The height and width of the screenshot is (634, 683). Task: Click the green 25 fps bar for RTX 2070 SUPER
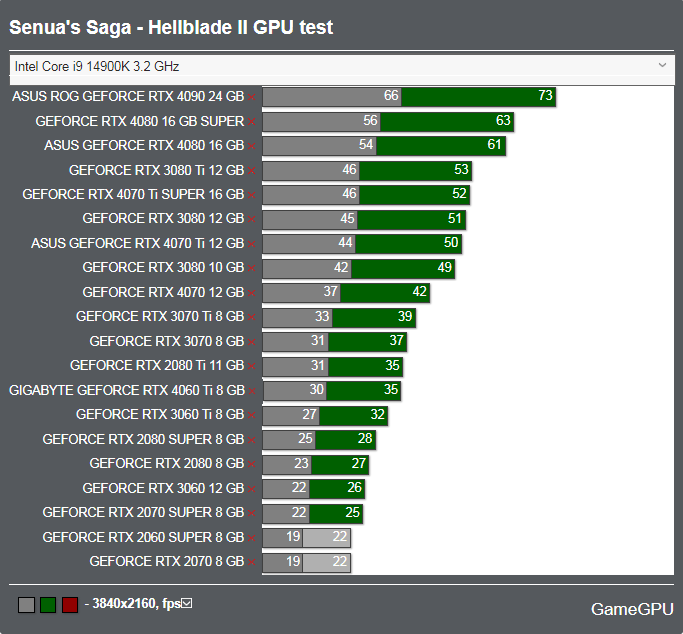pos(336,513)
